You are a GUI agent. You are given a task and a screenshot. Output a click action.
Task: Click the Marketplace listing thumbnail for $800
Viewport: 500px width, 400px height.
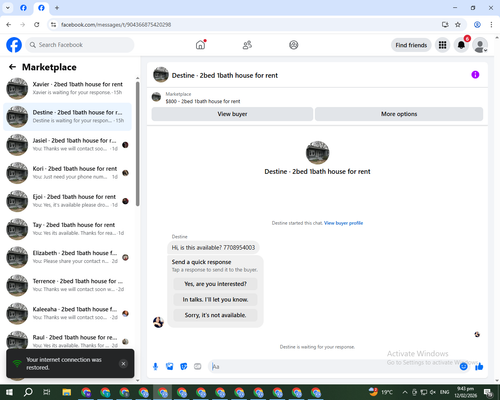pos(156,97)
